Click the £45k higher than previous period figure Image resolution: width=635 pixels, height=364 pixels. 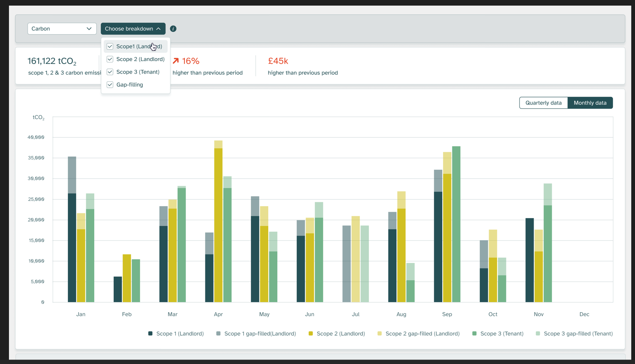tap(278, 61)
